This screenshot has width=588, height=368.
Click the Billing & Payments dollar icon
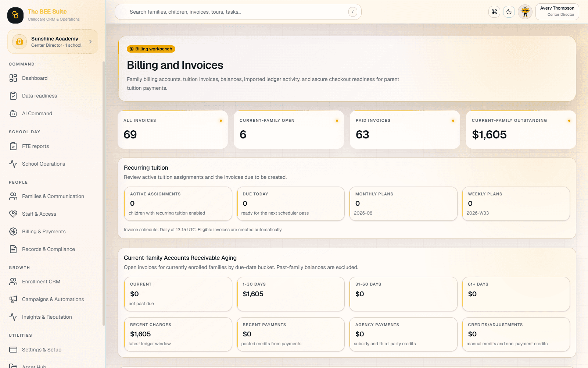click(x=13, y=231)
